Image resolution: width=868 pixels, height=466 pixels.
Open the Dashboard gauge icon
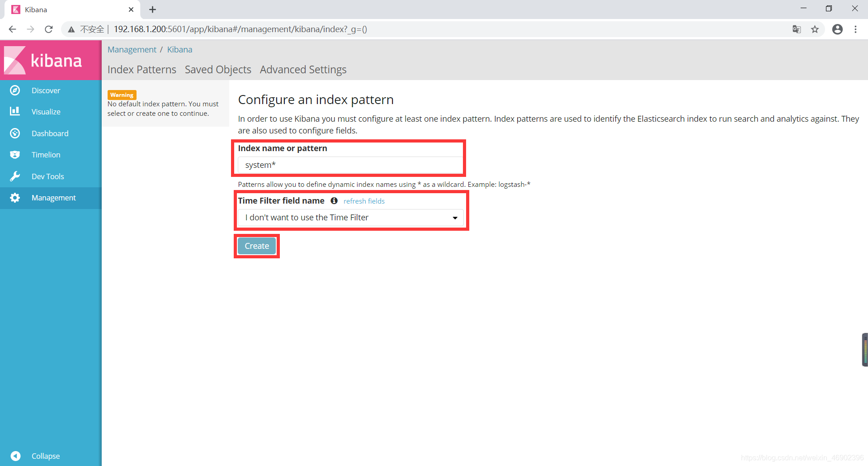[15, 133]
